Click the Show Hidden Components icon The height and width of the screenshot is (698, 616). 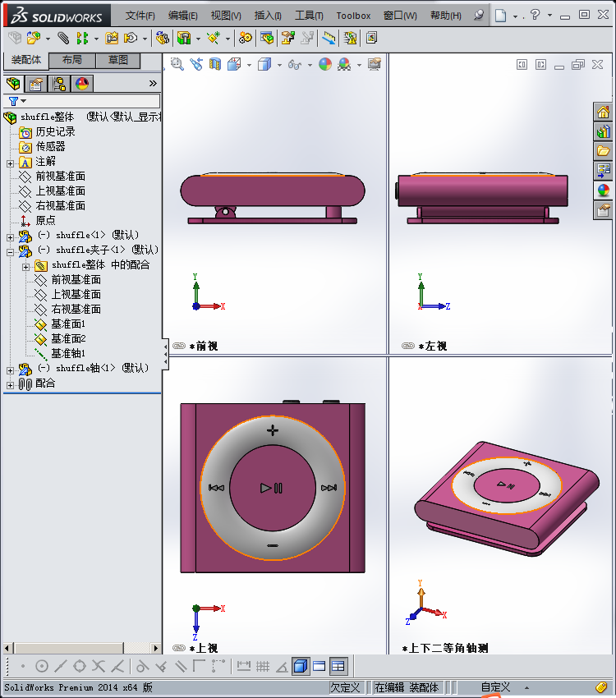coord(163,39)
